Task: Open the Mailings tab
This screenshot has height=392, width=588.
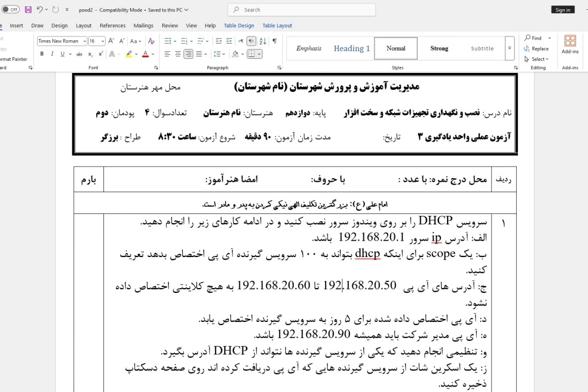Action: pyautogui.click(x=143, y=26)
